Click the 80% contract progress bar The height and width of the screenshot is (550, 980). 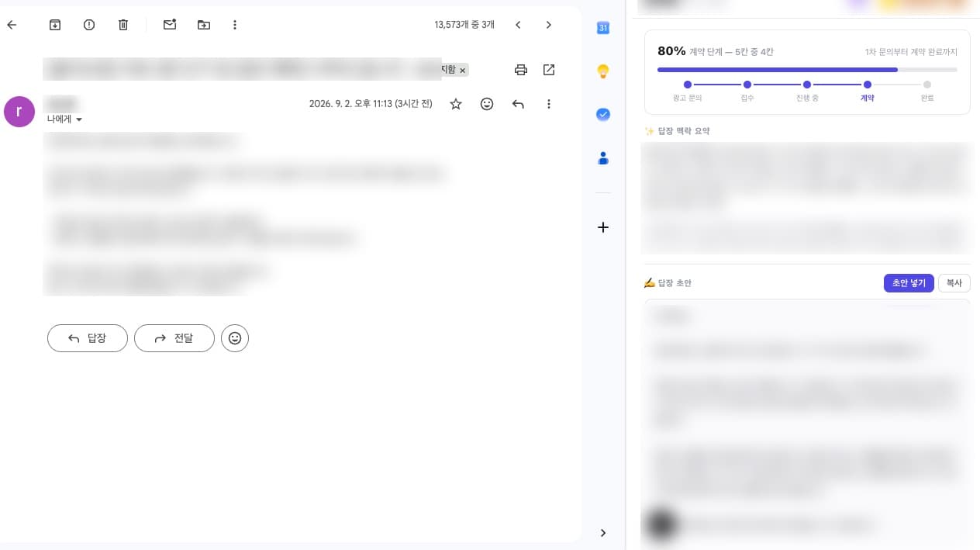pyautogui.click(x=807, y=70)
